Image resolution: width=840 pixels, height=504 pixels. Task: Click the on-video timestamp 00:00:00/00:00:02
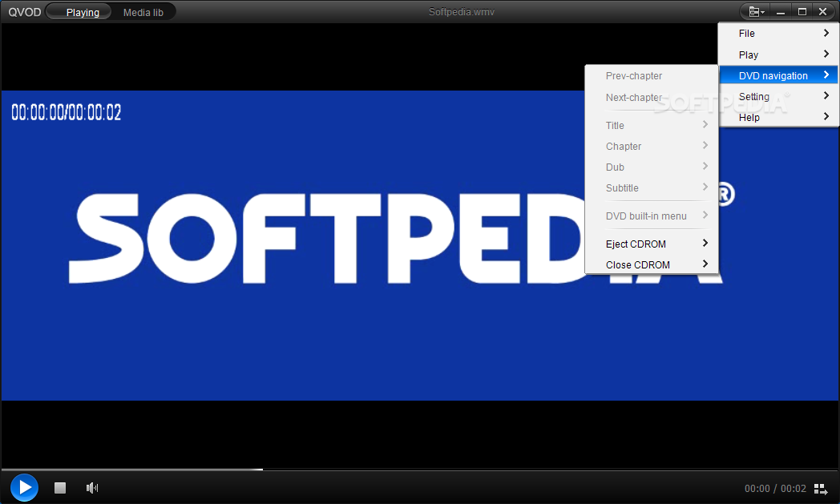pyautogui.click(x=67, y=112)
